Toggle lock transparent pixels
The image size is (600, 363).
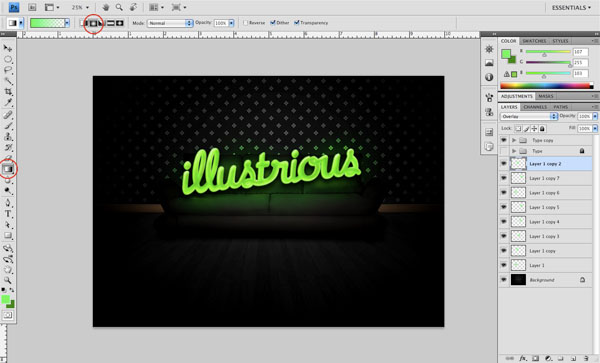coord(518,129)
